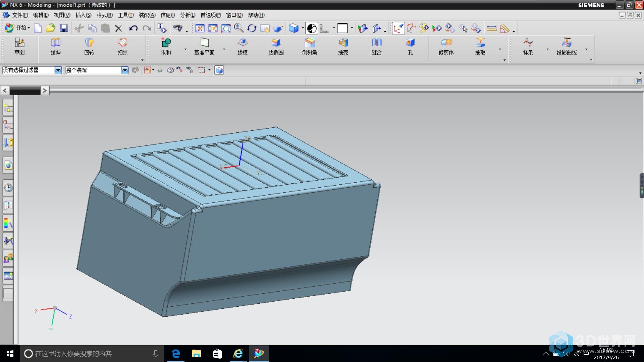This screenshot has height=362, width=644.
Task: Open the 帮助(H) menu
Action: (256, 15)
